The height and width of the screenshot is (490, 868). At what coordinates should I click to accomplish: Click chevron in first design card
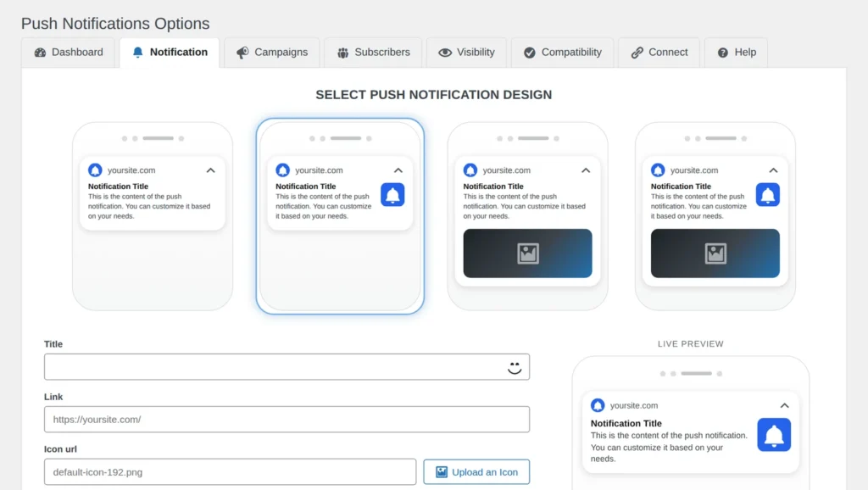coord(210,170)
